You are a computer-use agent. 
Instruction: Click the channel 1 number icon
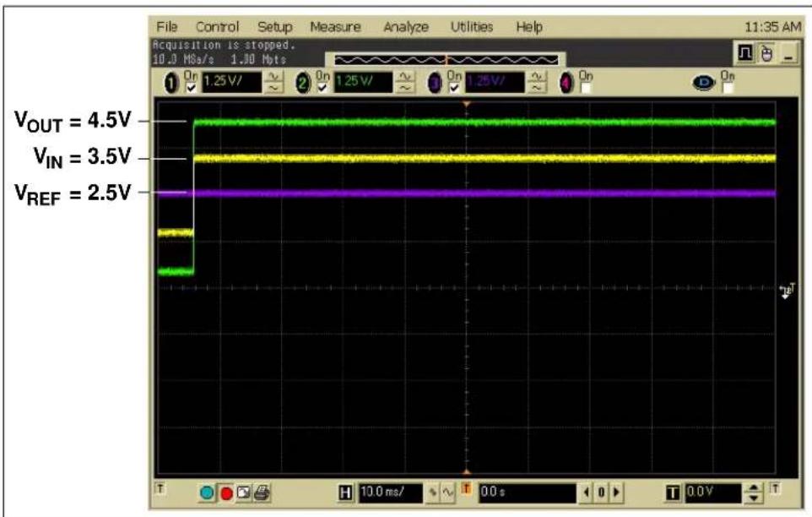pos(171,83)
